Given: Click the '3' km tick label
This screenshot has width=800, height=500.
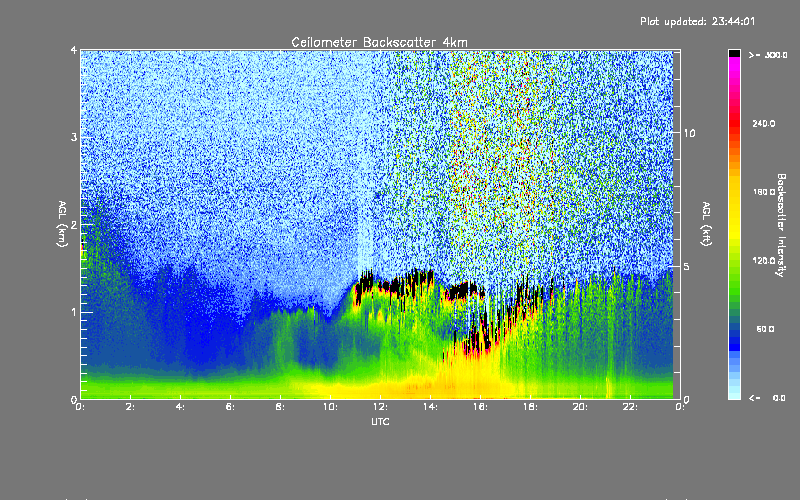Looking at the screenshot, I should click(74, 137).
